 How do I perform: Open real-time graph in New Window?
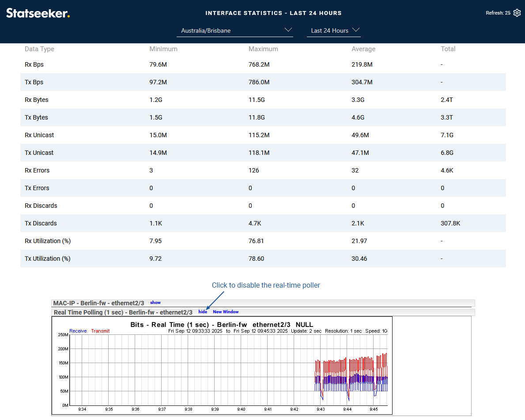pyautogui.click(x=226, y=312)
